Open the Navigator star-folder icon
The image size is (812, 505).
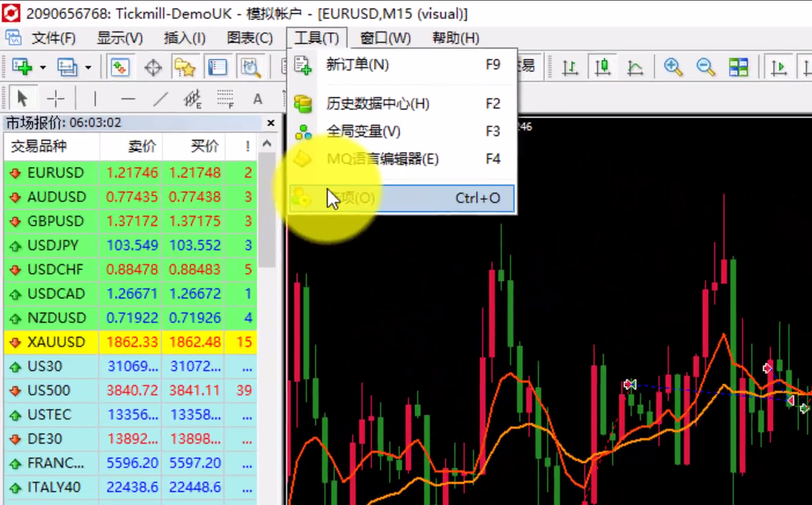185,67
